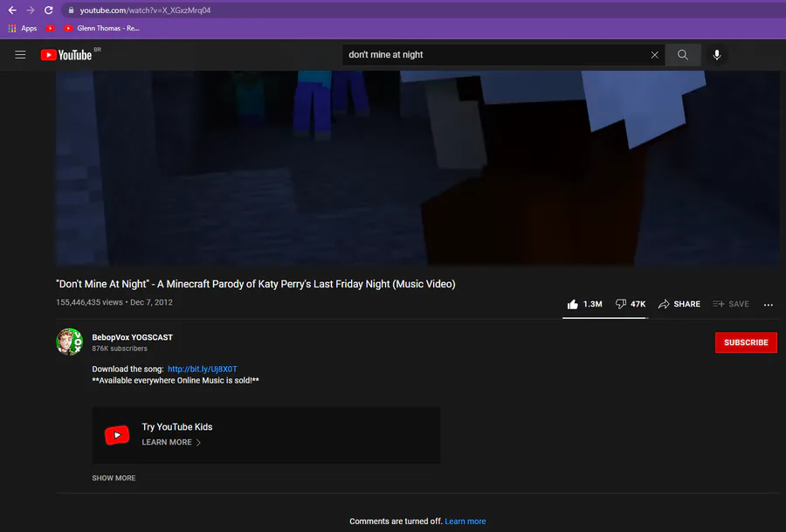The image size is (786, 532).
Task: Click the Try YouTube Kids logo icon
Action: click(x=117, y=435)
